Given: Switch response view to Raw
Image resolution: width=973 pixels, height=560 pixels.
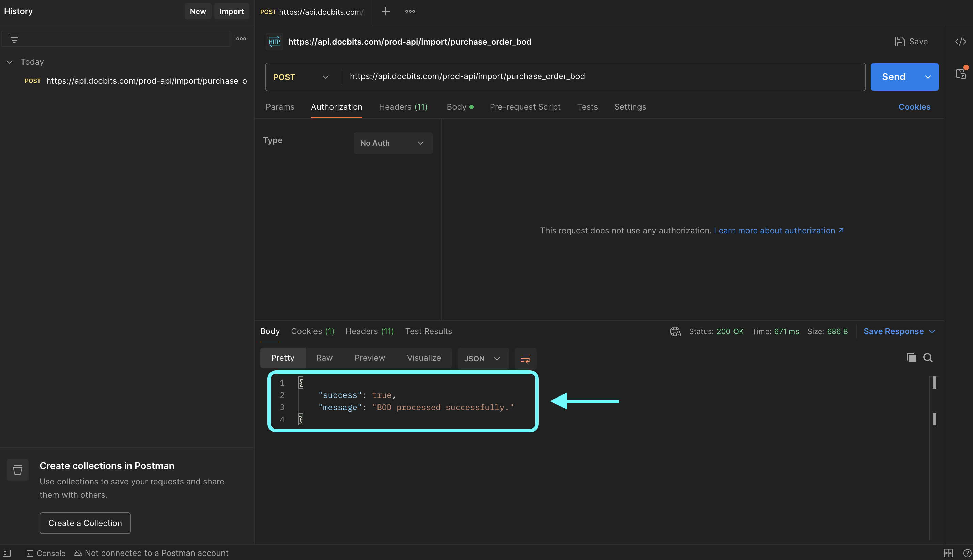Looking at the screenshot, I should pos(324,358).
